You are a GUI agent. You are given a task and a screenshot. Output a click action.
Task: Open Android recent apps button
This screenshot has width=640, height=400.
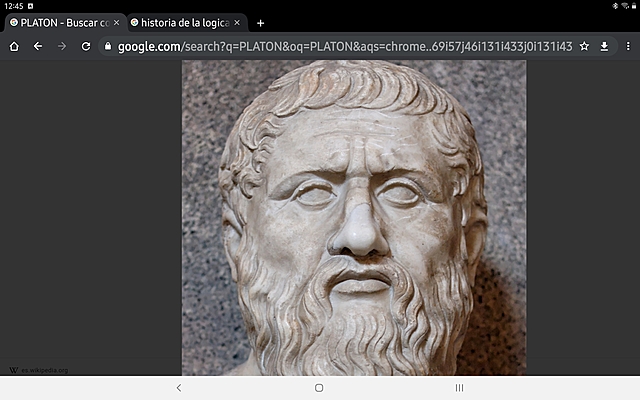459,388
